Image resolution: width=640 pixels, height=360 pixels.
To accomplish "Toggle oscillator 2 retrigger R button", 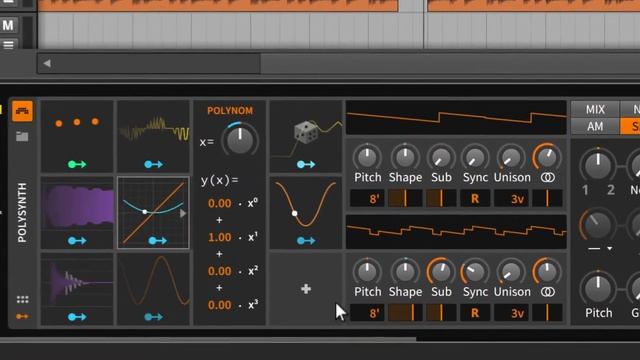I will (475, 313).
